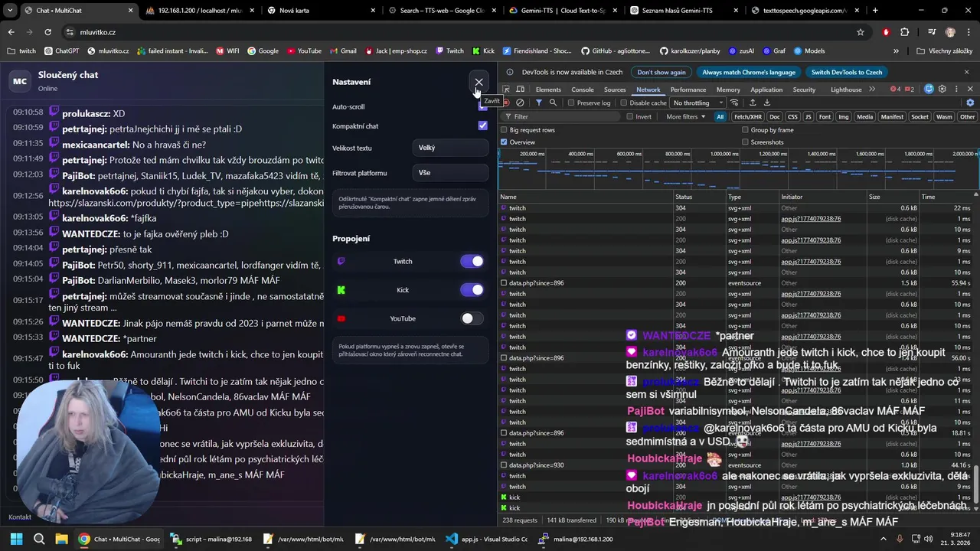Open app.js Visual Studio Code taskbar item
Screen dimensions: 980x551
pyautogui.click(x=487, y=539)
